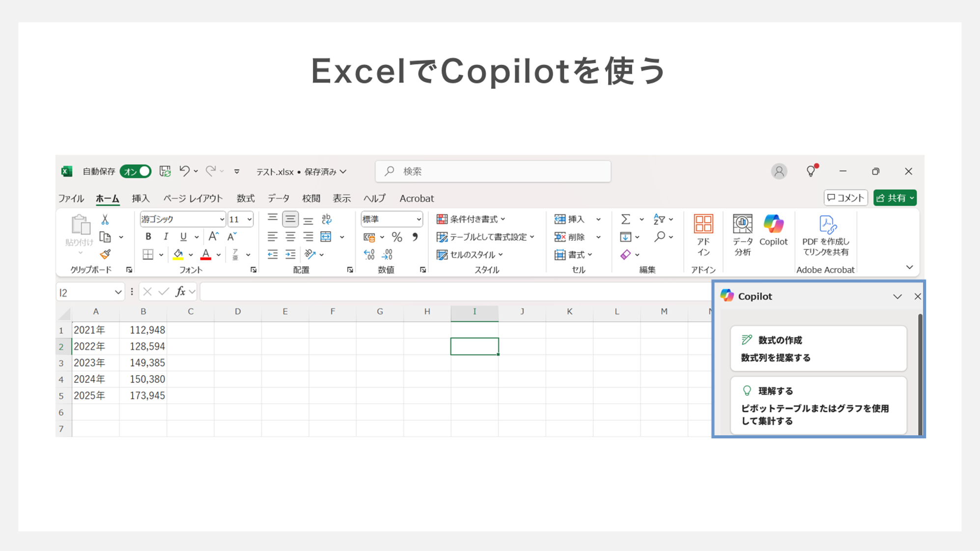Click the Copilot ribbon icon
This screenshot has width=980, height=551.
click(x=773, y=230)
